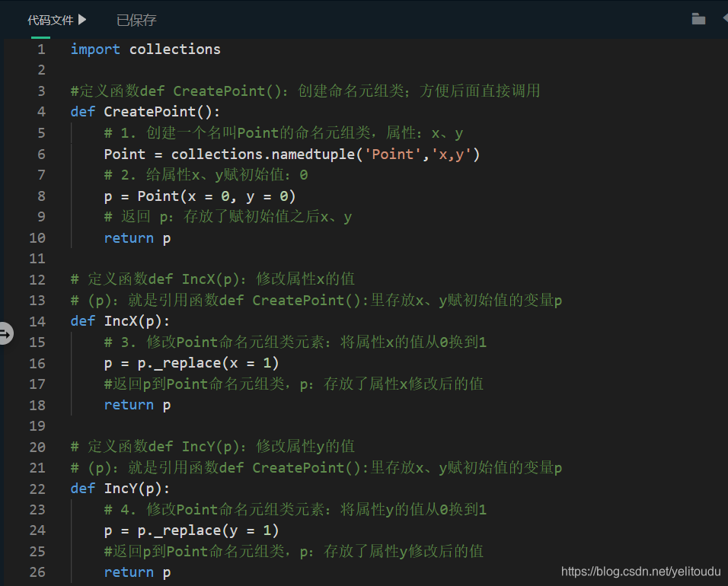Click the 'def IncY(p):' line
Screen dimensions: 728x586
(x=120, y=489)
